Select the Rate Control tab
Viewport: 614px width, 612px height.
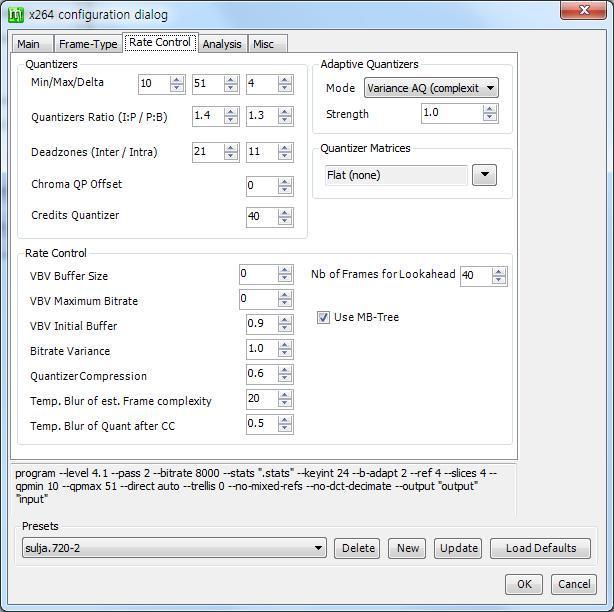click(160, 42)
